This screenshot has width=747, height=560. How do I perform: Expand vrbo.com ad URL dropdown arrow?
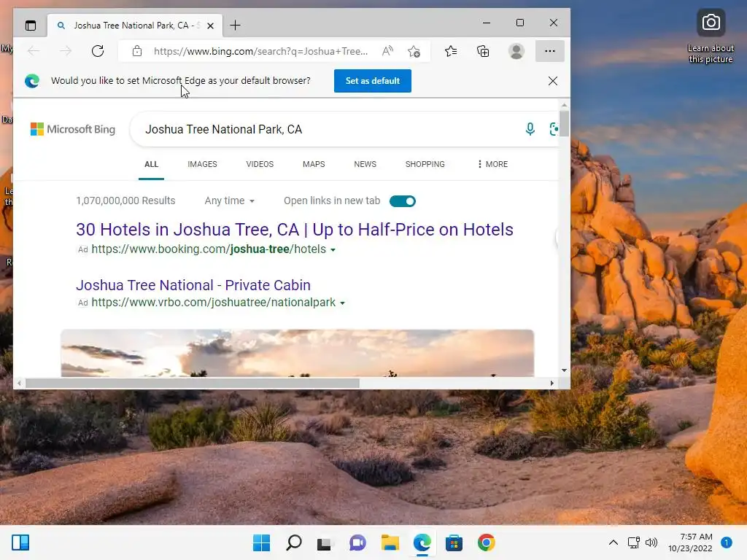pos(342,303)
